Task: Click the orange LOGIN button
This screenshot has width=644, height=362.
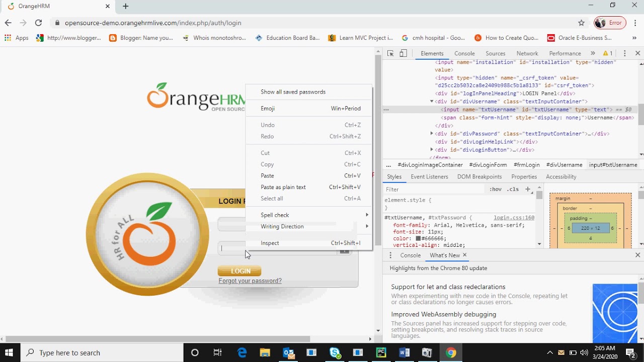Action: point(239,271)
